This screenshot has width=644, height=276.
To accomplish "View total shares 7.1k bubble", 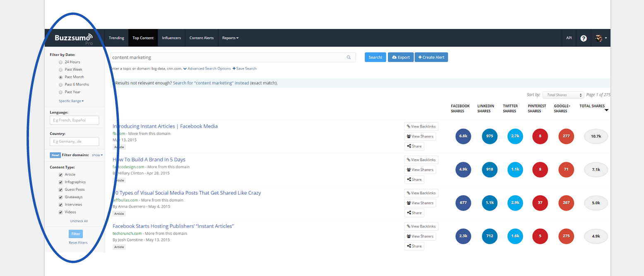I will 596,169.
